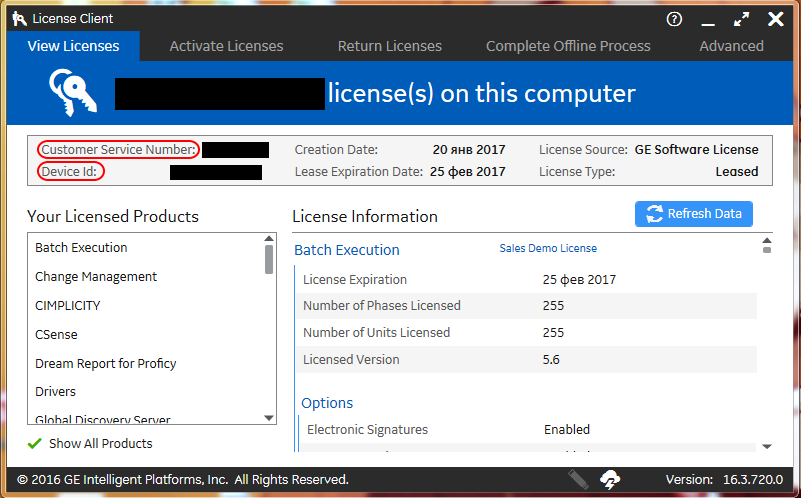Click the keys logo in the blue banner

pyautogui.click(x=73, y=92)
